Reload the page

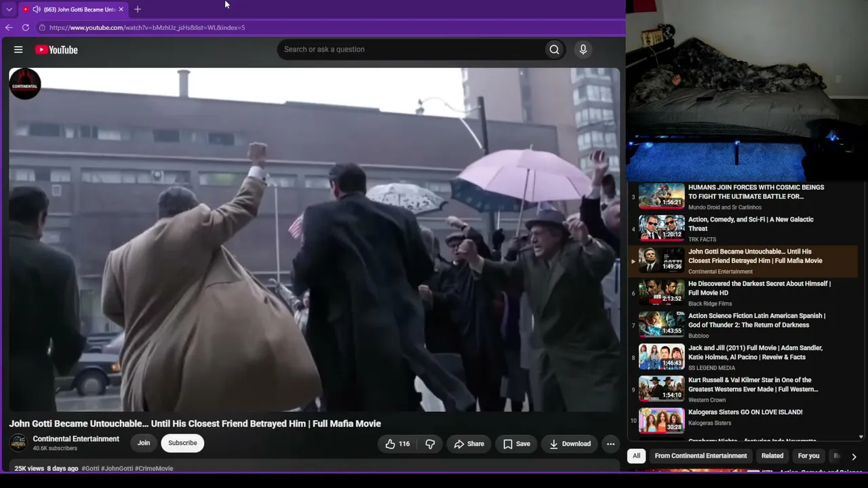click(x=26, y=28)
